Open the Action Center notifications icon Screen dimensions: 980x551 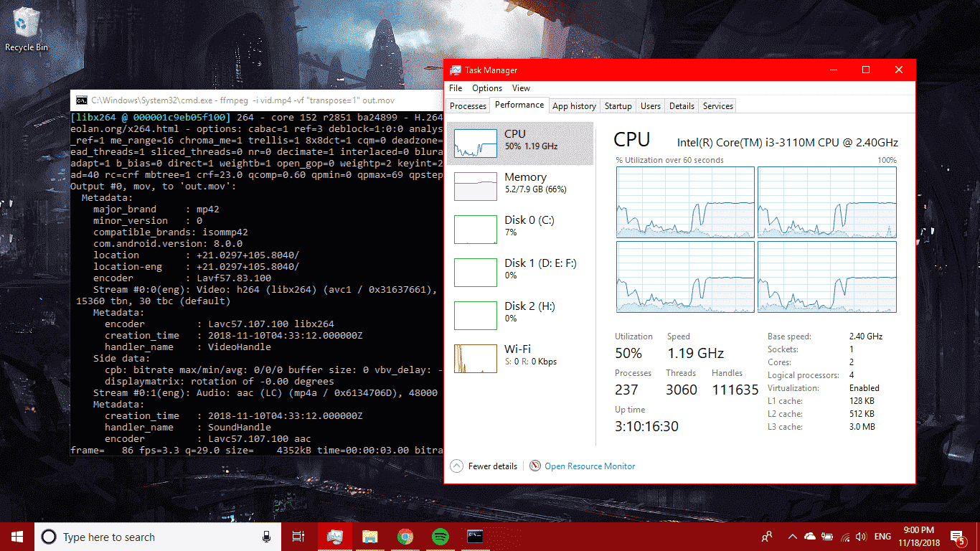(958, 537)
